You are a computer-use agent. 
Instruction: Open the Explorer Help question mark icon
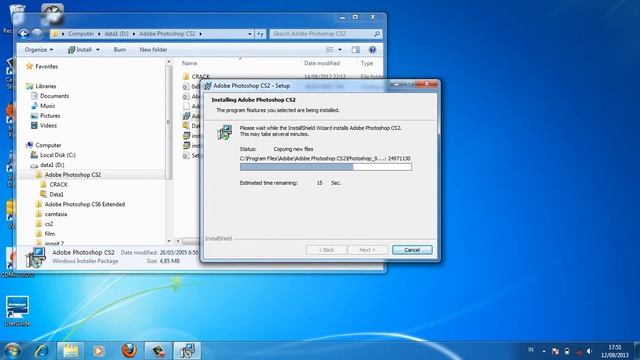(x=372, y=50)
